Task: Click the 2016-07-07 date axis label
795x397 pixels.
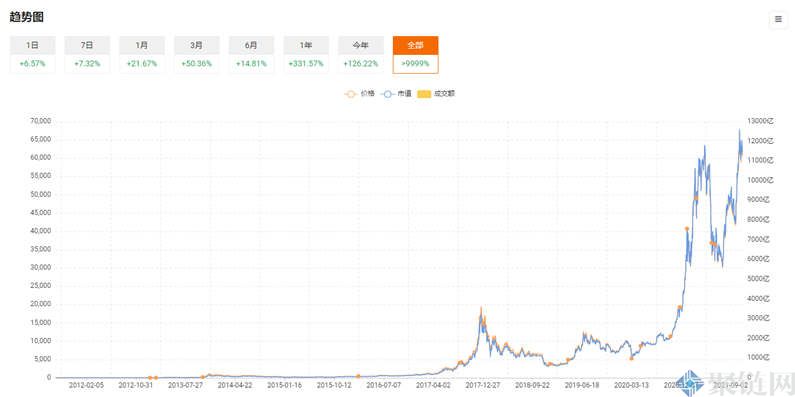Action: (384, 385)
